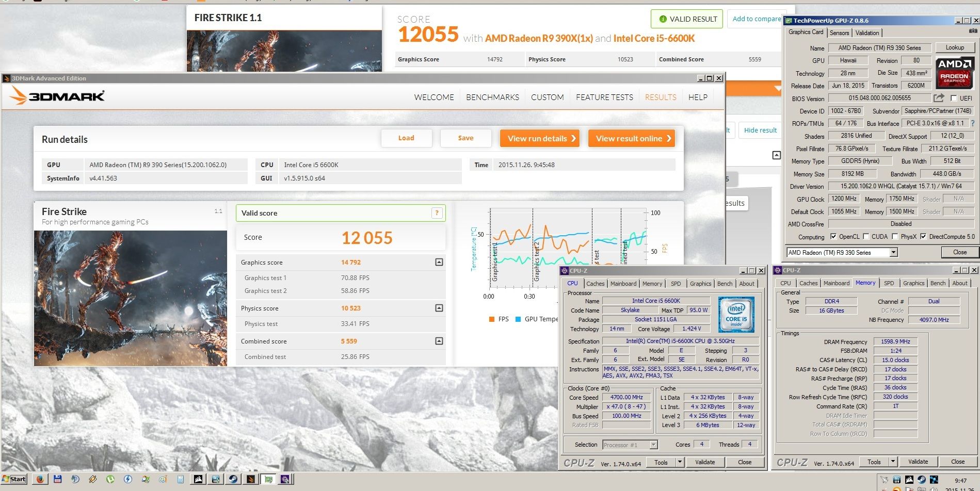Switch to the Sensors tab in GPU-Z

[x=839, y=32]
